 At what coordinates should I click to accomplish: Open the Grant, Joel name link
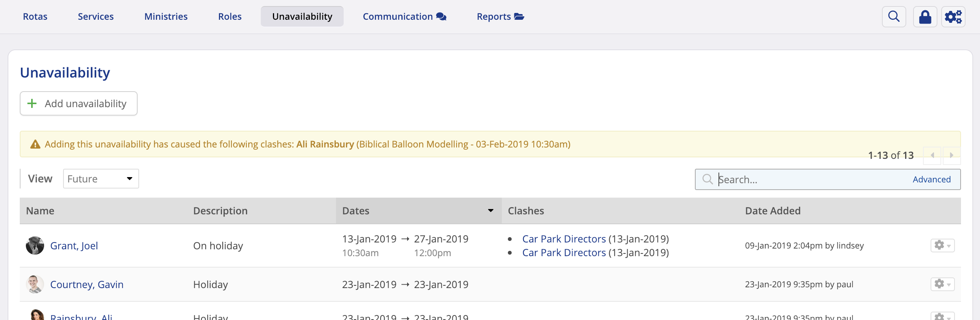pyautogui.click(x=74, y=246)
